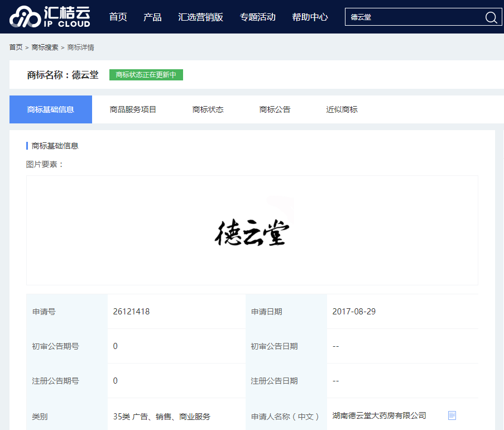Viewport: 504px width, 430px height.
Task: Open 专题活动 in the top navigation
Action: [258, 17]
